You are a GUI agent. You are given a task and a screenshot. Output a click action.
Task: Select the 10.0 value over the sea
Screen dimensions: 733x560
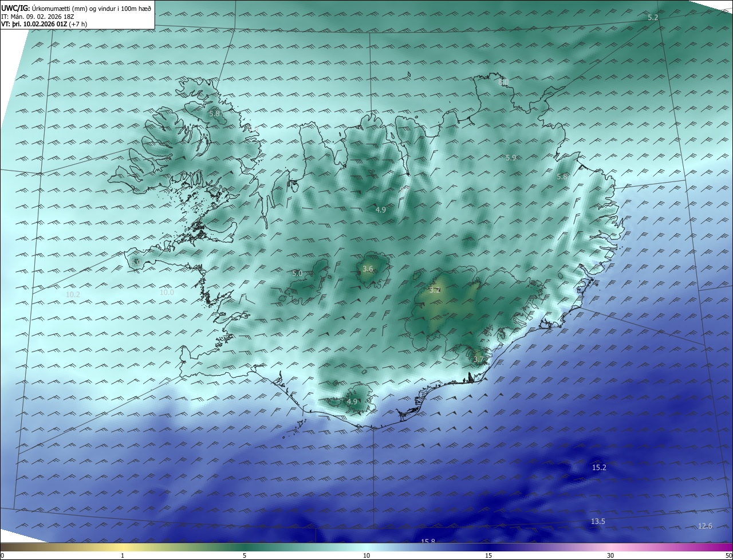[x=167, y=292]
